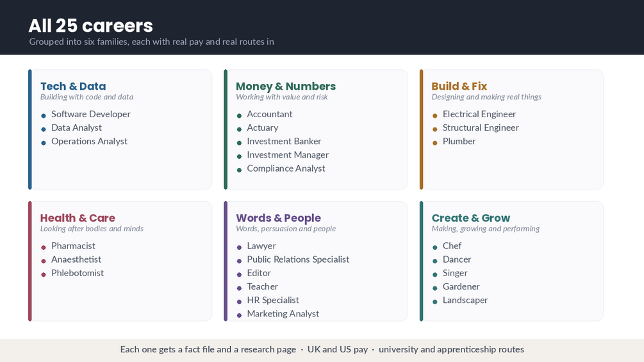The width and height of the screenshot is (644, 362).
Task: Click the All 25 careers title
Action: click(91, 26)
